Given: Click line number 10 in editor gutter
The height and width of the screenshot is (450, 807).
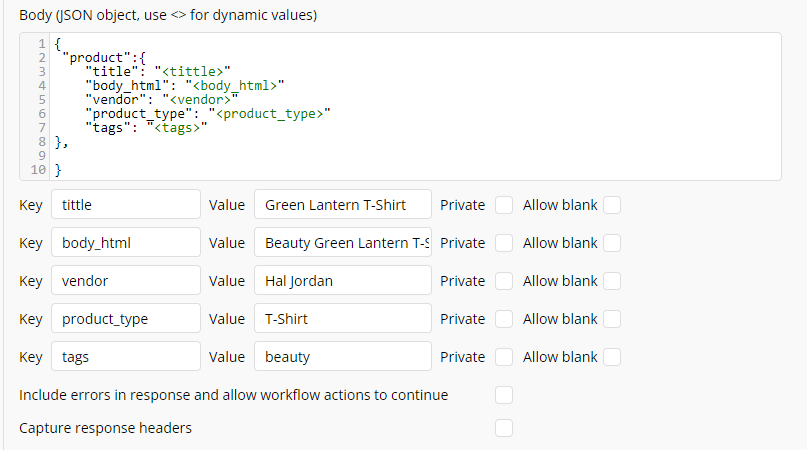Looking at the screenshot, I should tap(38, 169).
